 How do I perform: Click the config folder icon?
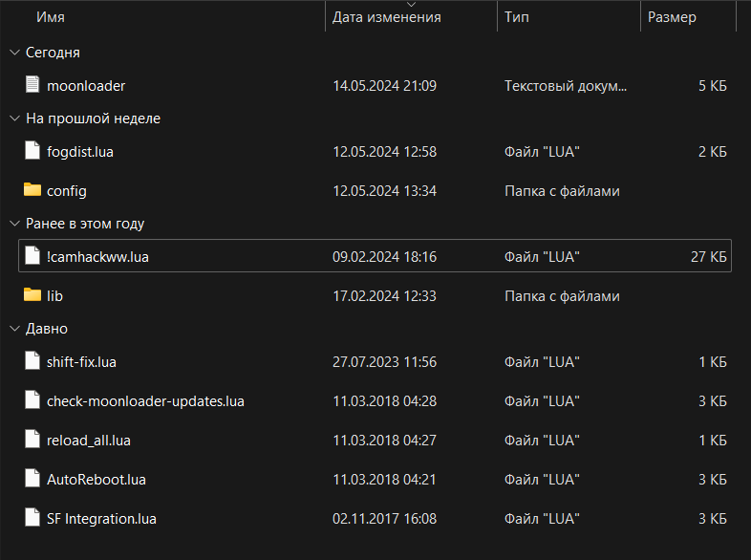click(32, 190)
